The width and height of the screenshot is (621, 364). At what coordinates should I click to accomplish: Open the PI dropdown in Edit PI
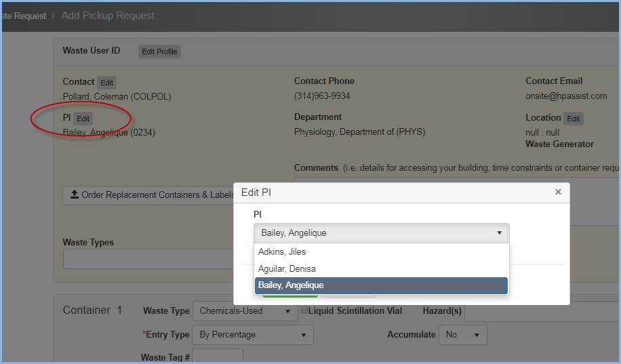[x=381, y=233]
